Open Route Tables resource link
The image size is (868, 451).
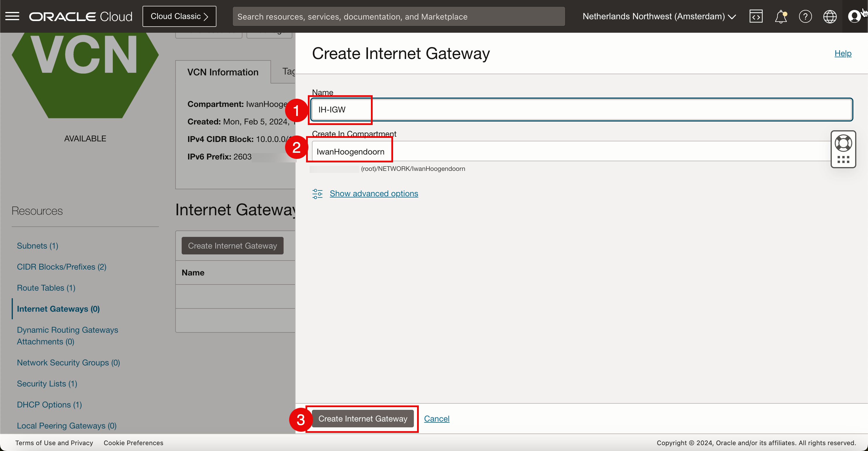[x=46, y=287]
